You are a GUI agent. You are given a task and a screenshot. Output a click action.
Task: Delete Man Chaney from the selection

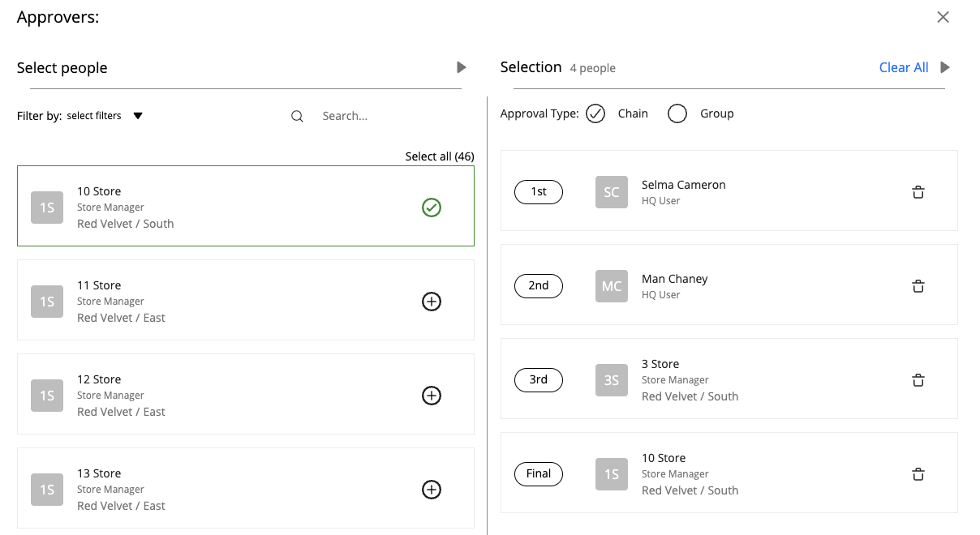click(918, 286)
